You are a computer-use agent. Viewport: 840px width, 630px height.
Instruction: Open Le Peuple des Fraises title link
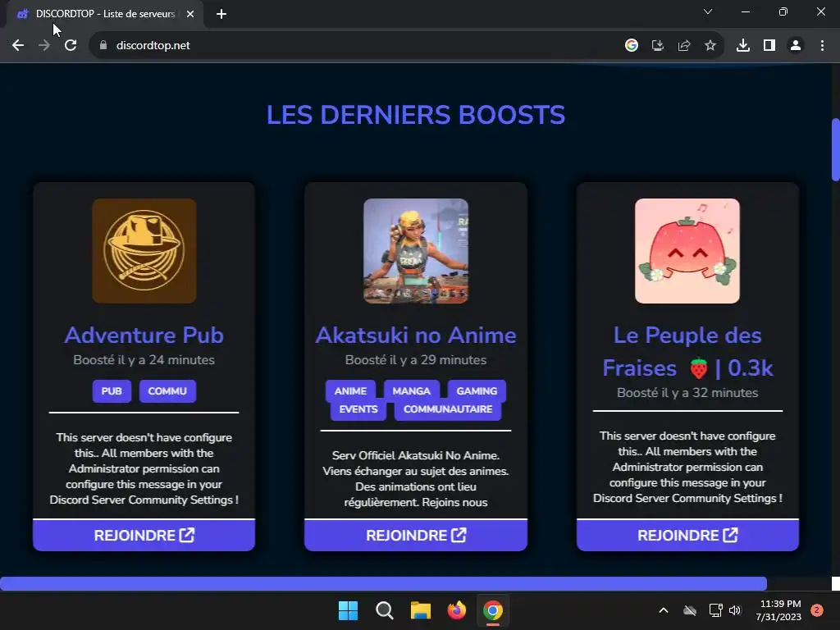(687, 351)
